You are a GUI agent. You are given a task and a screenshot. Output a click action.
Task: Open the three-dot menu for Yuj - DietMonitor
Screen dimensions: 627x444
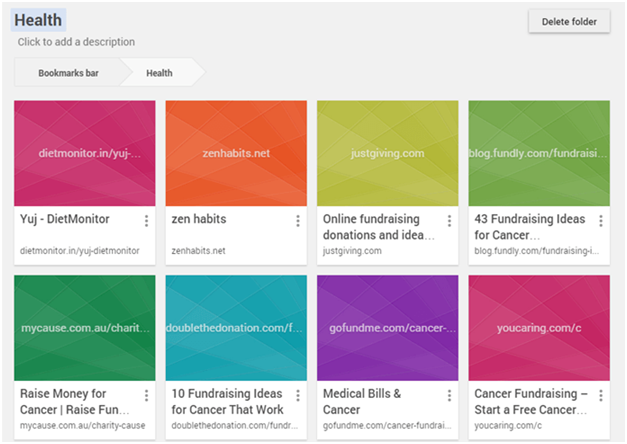point(146,221)
